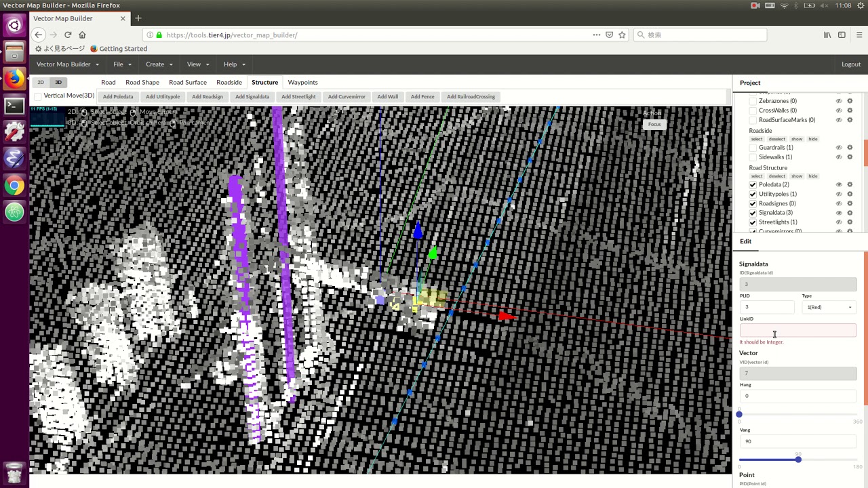Open the Type 1(Red) dropdown

point(829,307)
